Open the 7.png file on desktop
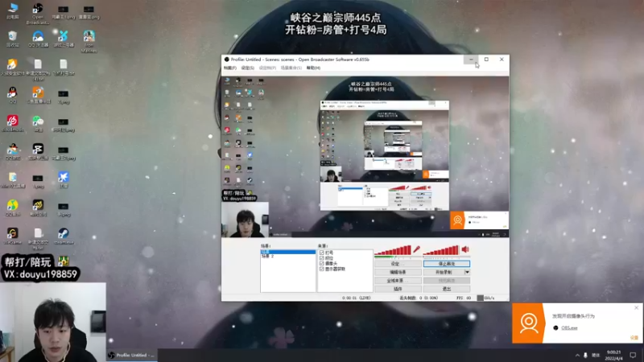The height and width of the screenshot is (362, 644). click(x=64, y=97)
